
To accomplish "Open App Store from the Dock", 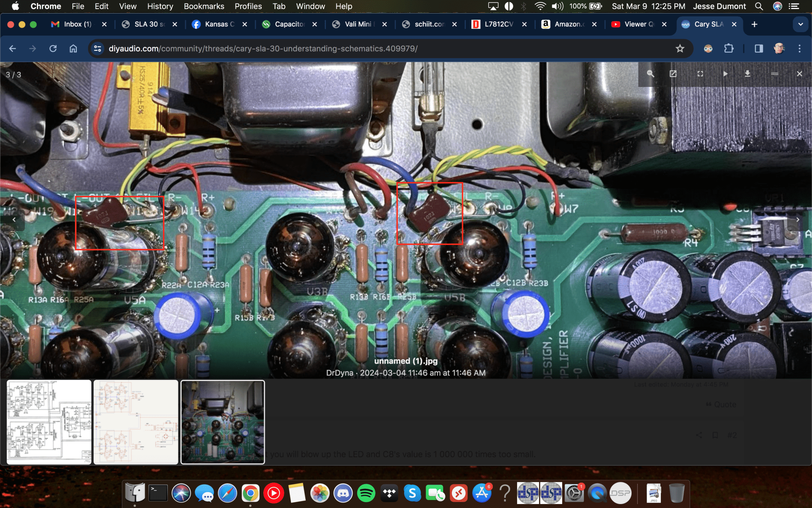I will (482, 493).
